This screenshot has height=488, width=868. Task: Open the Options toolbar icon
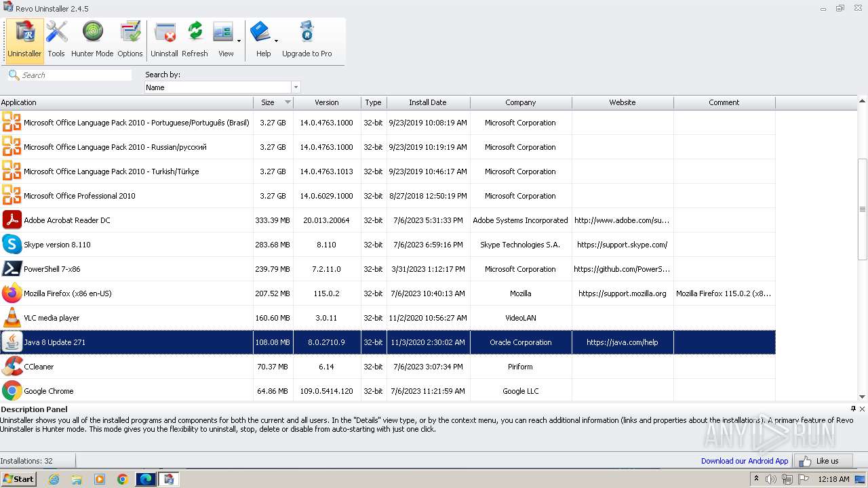click(130, 40)
